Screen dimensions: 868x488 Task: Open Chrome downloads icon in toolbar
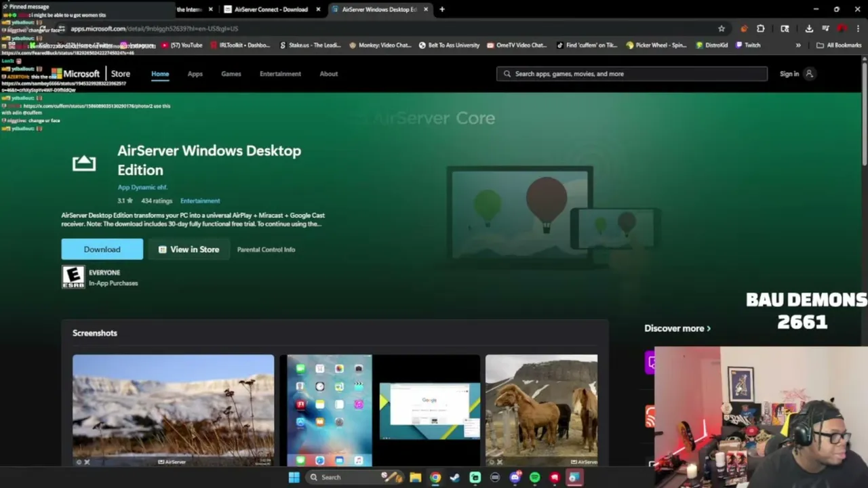(x=809, y=28)
